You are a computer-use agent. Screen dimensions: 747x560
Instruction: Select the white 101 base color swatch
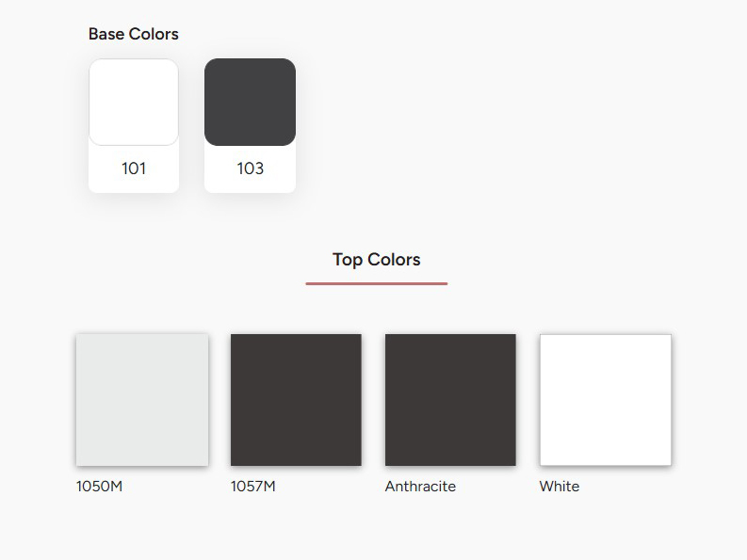(x=134, y=103)
